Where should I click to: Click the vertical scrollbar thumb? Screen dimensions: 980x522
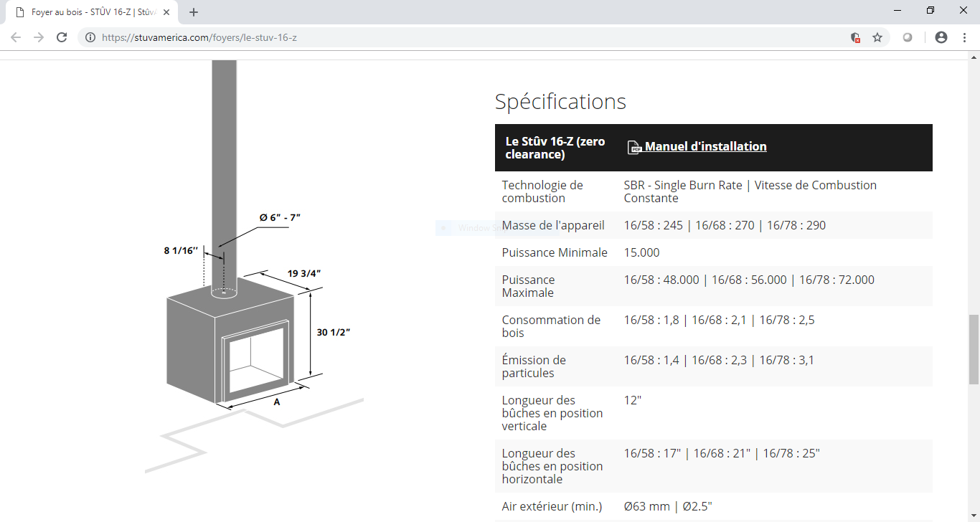[974, 348]
